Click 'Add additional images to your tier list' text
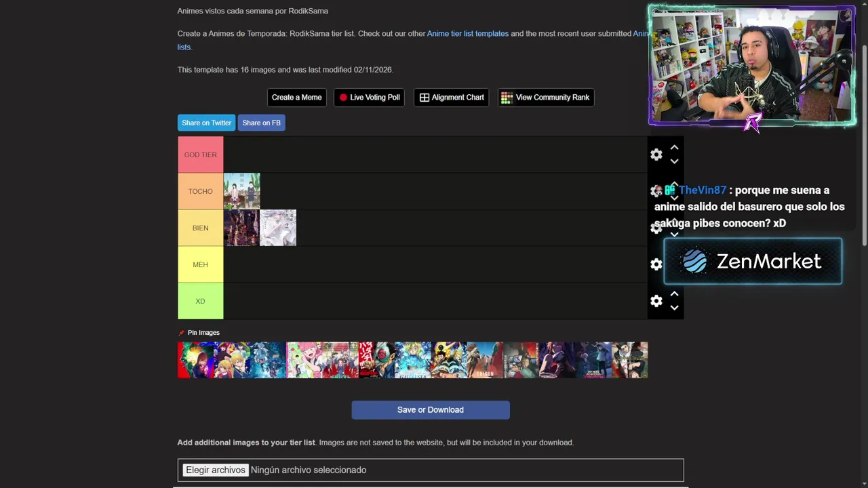This screenshot has height=488, width=868. tap(246, 443)
